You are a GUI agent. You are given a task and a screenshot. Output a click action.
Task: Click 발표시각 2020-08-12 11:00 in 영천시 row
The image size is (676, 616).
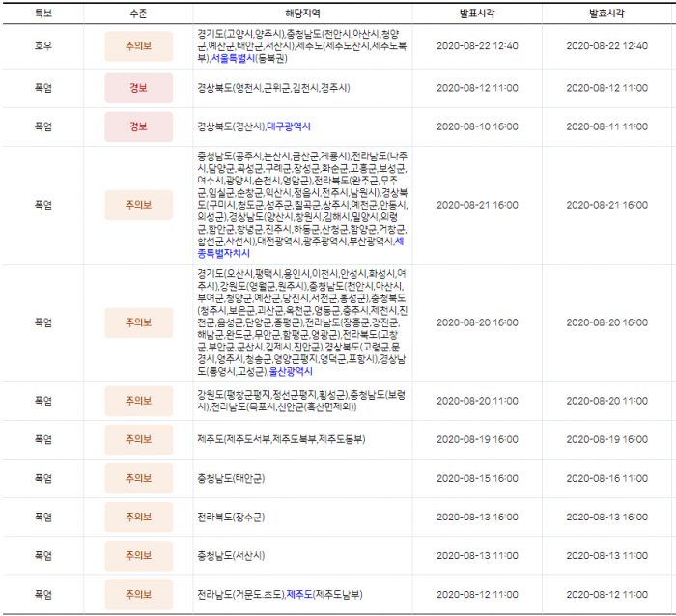click(x=477, y=88)
